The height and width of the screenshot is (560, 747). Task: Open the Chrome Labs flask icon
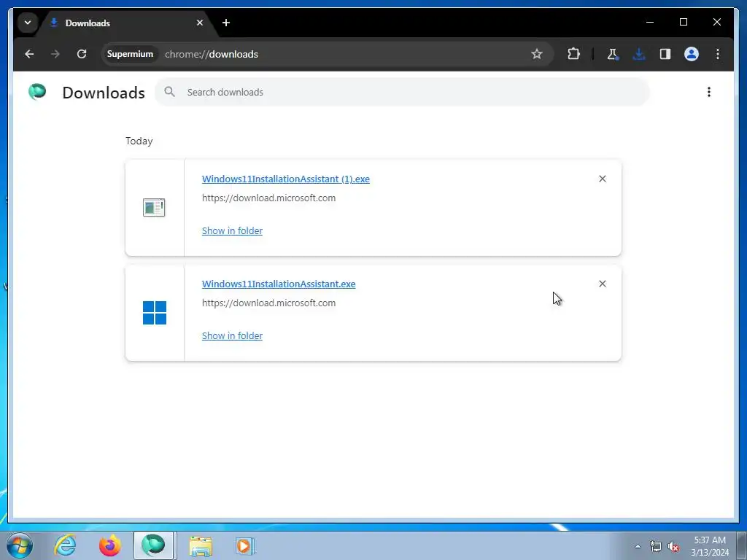point(613,54)
